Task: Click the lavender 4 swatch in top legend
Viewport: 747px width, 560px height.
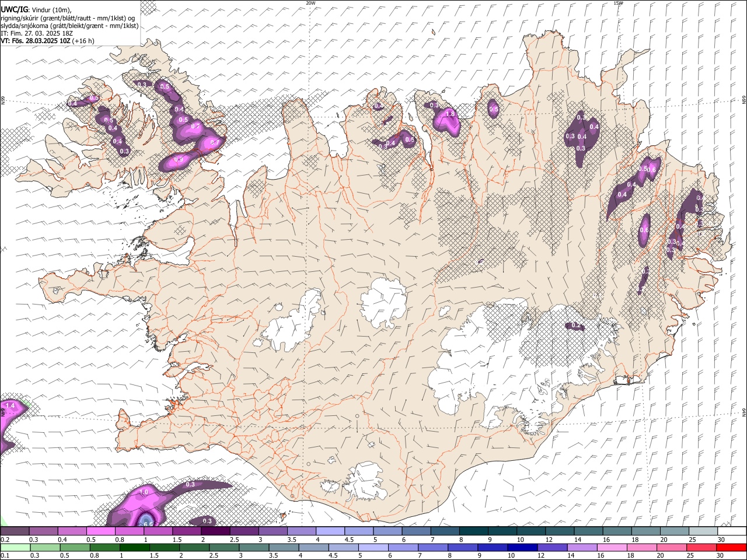Action: click(x=330, y=531)
